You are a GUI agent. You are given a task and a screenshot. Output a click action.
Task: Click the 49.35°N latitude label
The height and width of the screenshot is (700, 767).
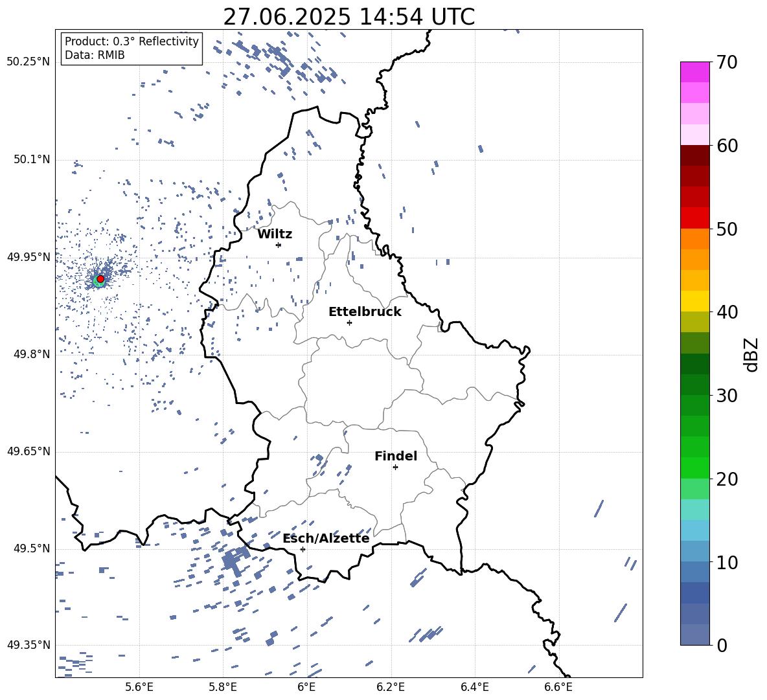pos(29,645)
